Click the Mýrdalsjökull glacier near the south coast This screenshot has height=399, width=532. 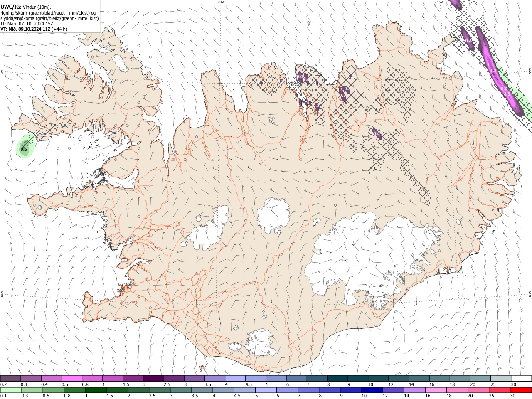pos(260,344)
